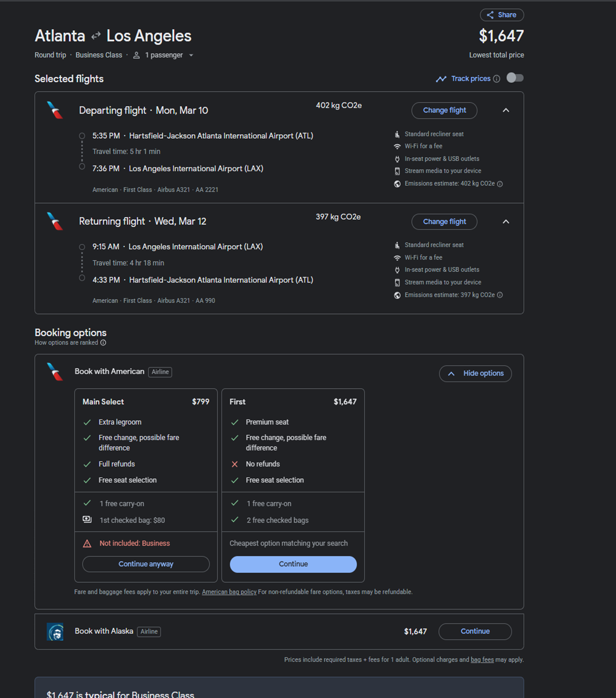Click the 'Airline' badge beside American
Viewport: 616px width, 698px height.
coord(160,372)
